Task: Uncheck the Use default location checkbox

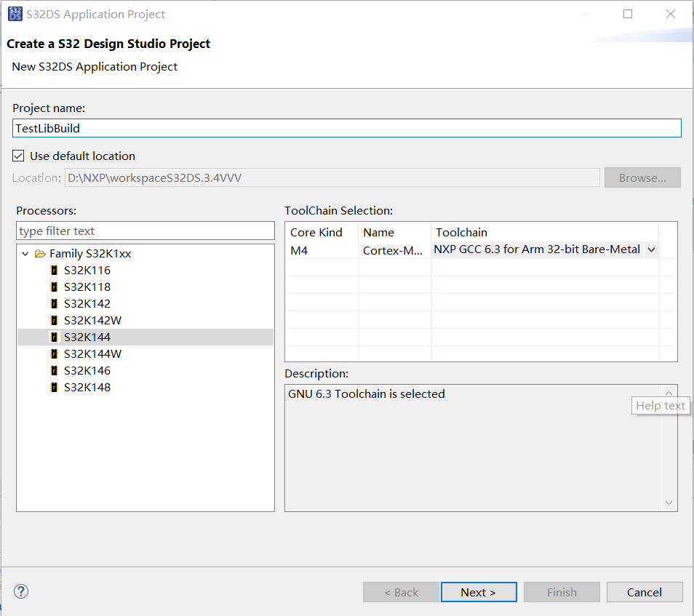Action: coord(19,156)
